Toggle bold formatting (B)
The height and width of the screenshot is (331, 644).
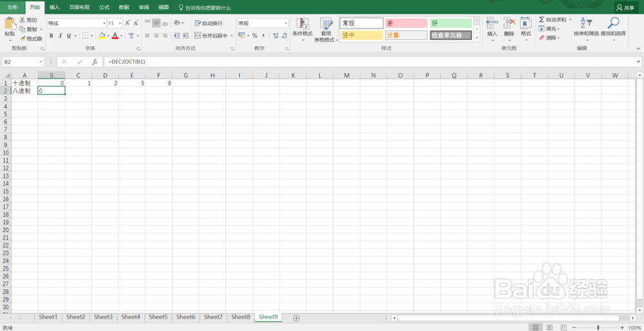[52, 35]
